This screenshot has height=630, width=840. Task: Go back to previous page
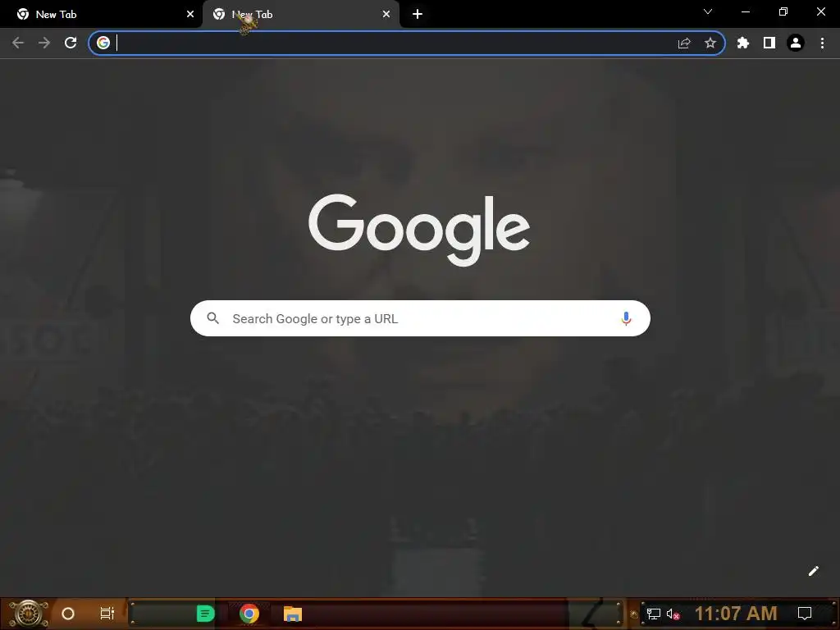click(x=18, y=43)
